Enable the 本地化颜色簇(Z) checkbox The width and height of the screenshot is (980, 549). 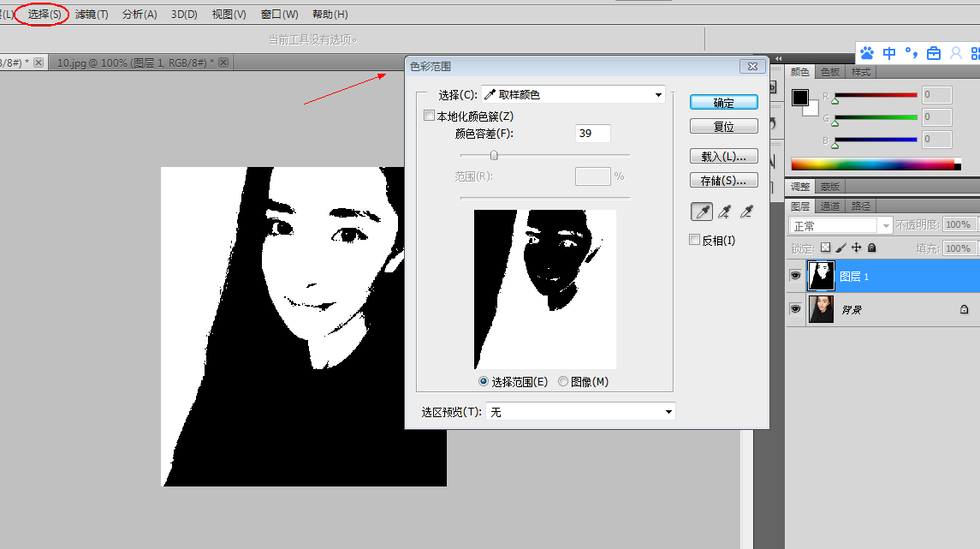point(429,116)
